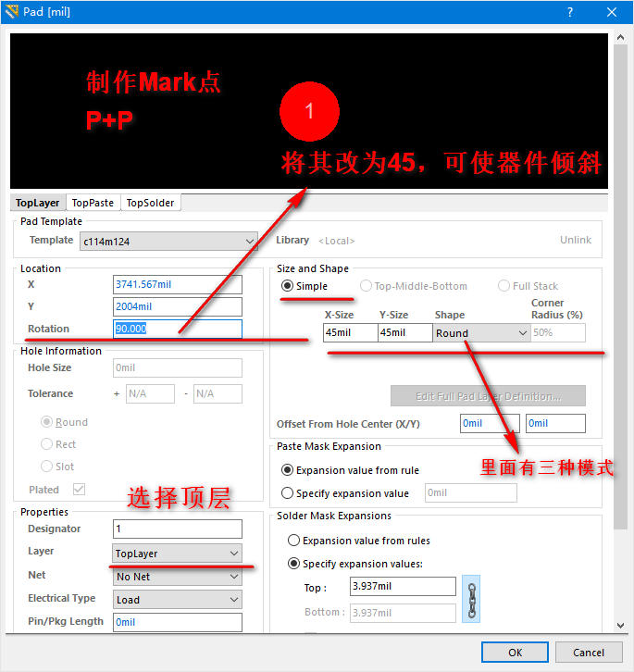Open the Template dropdown c114m124
The height and width of the screenshot is (672, 634).
(168, 241)
